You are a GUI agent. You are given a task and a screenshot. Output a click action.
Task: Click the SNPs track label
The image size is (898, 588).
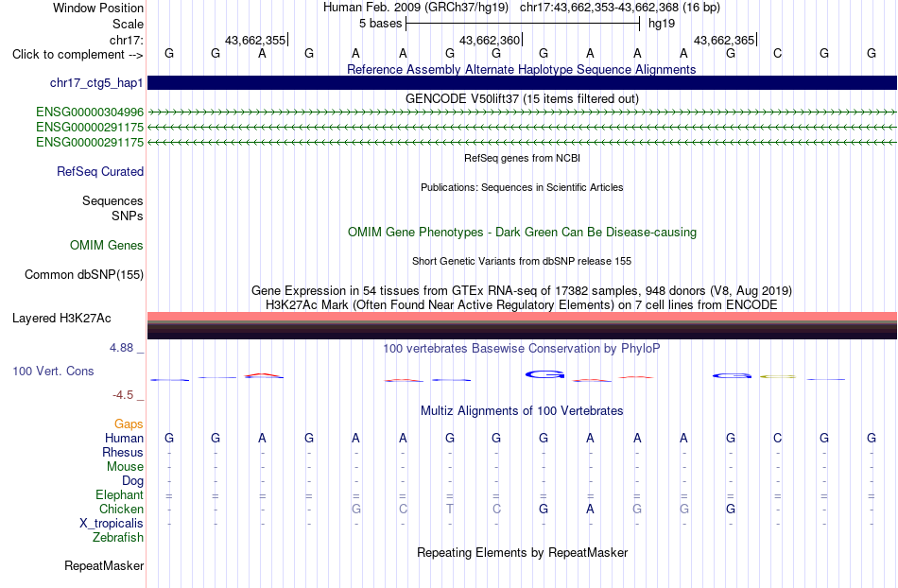(x=128, y=216)
